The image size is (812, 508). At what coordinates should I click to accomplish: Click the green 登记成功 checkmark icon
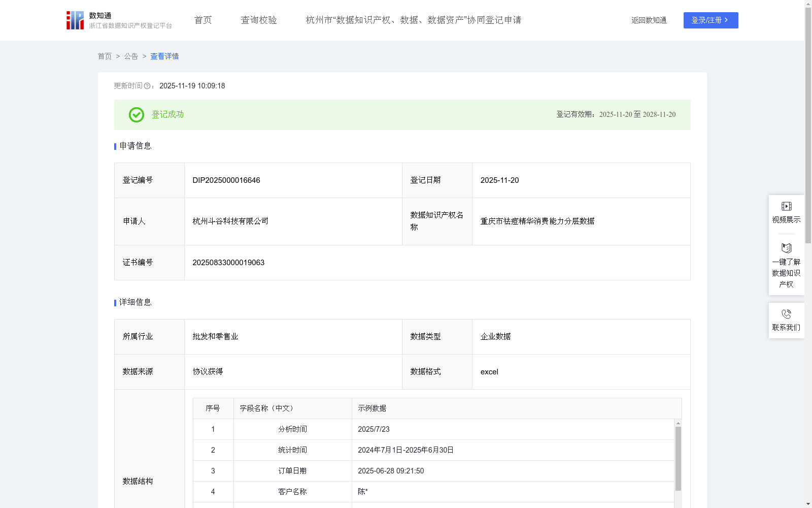pos(136,115)
